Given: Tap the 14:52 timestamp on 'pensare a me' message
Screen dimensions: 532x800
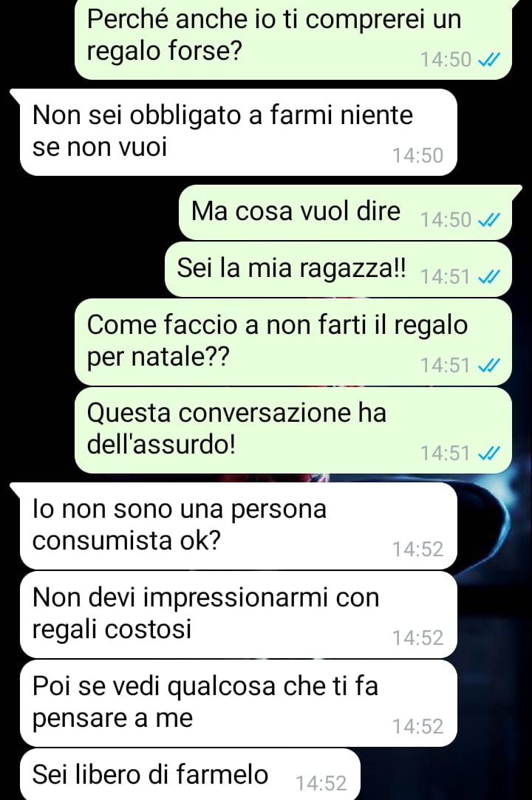Looking at the screenshot, I should tap(417, 727).
